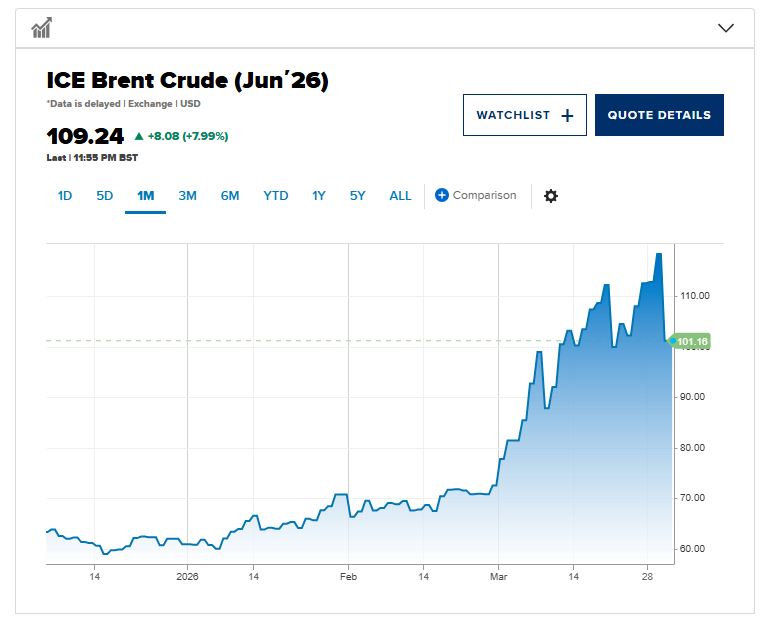
Task: Select the 1D time range
Action: click(x=65, y=196)
